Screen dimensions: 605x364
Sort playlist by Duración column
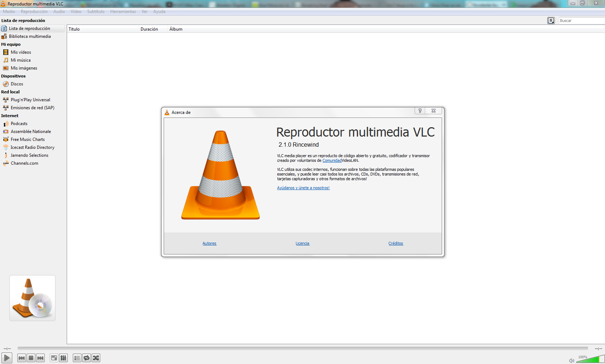pyautogui.click(x=154, y=29)
